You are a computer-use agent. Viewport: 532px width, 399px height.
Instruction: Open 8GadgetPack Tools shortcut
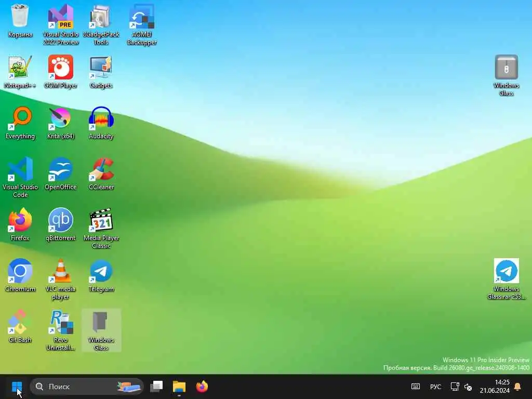(x=101, y=24)
